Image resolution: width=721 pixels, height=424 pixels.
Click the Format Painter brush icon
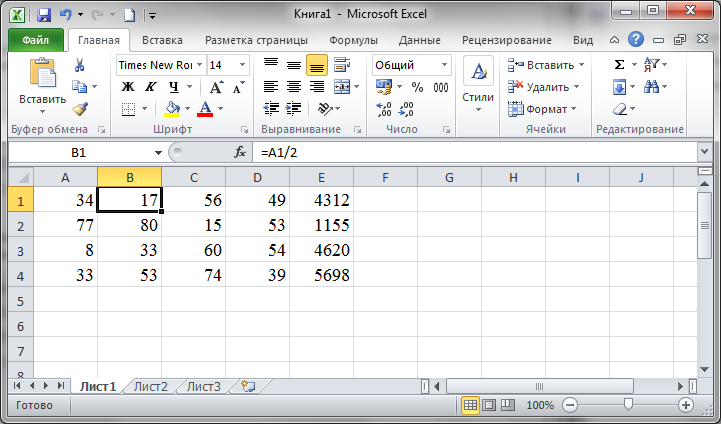[x=80, y=109]
